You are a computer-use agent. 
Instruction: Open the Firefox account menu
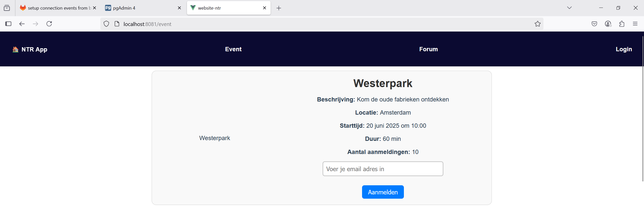608,24
